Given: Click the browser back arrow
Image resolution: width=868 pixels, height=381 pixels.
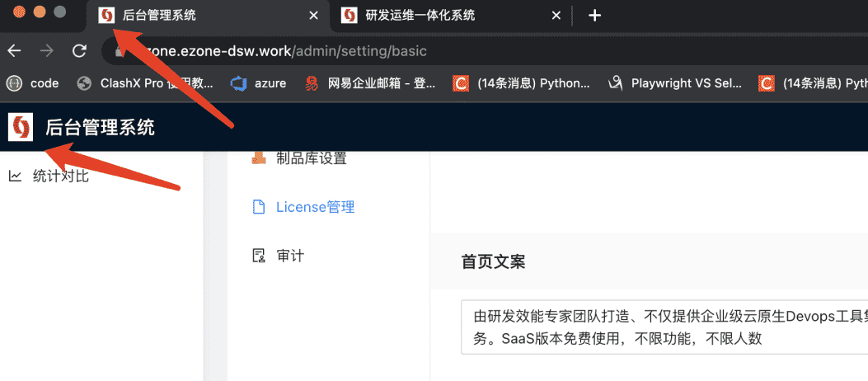Looking at the screenshot, I should tap(14, 51).
